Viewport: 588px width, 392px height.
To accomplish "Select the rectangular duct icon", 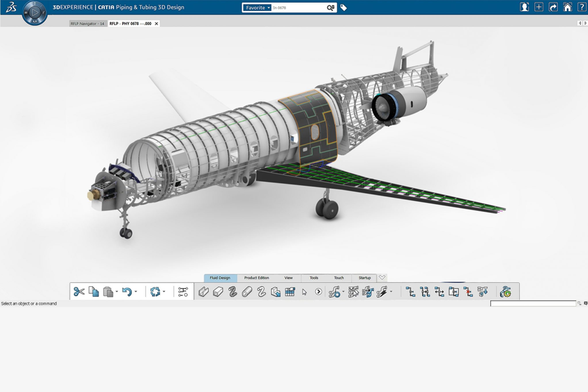I will pos(218,292).
